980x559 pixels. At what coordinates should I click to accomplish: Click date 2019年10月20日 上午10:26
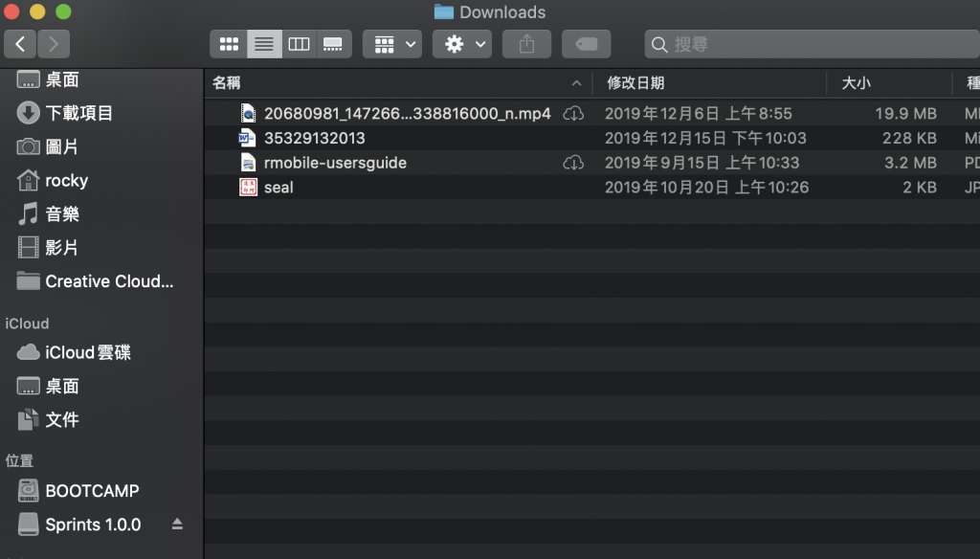pyautogui.click(x=706, y=188)
